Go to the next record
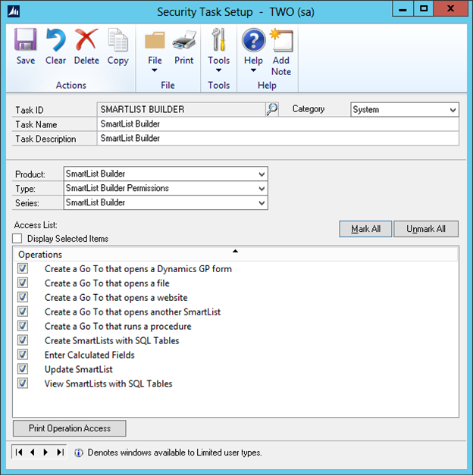This screenshot has width=473, height=476. point(45,453)
